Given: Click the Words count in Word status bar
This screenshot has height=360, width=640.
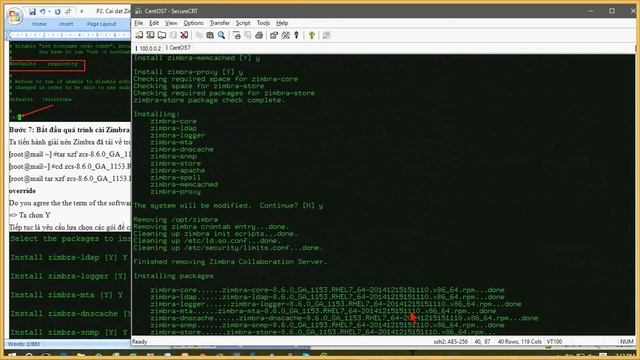Looking at the screenshot, I should [24, 344].
